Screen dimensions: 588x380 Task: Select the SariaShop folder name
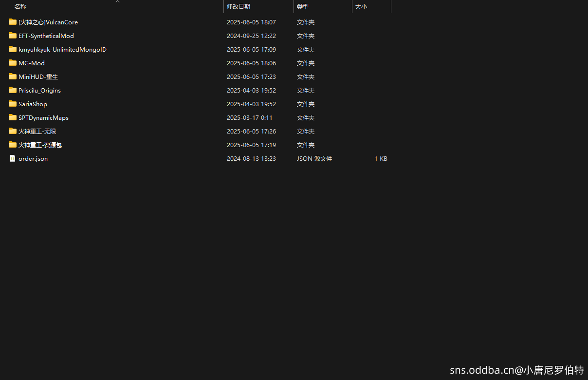pyautogui.click(x=33, y=104)
